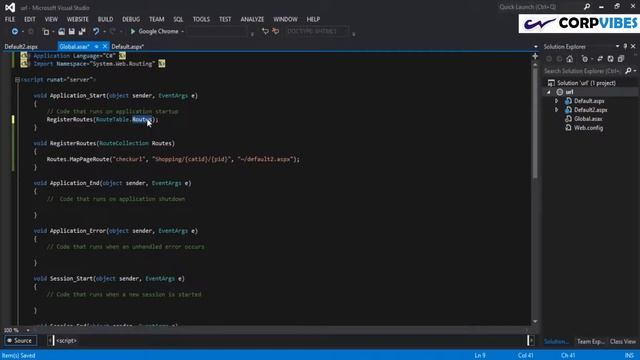Click the Open File toolbar icon
The width and height of the screenshot is (640, 360).
pos(61,31)
